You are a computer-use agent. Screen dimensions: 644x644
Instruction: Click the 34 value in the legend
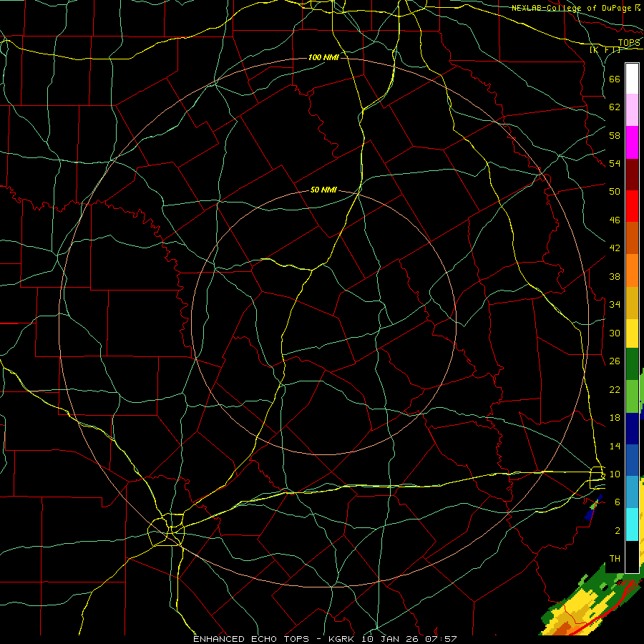[615, 305]
